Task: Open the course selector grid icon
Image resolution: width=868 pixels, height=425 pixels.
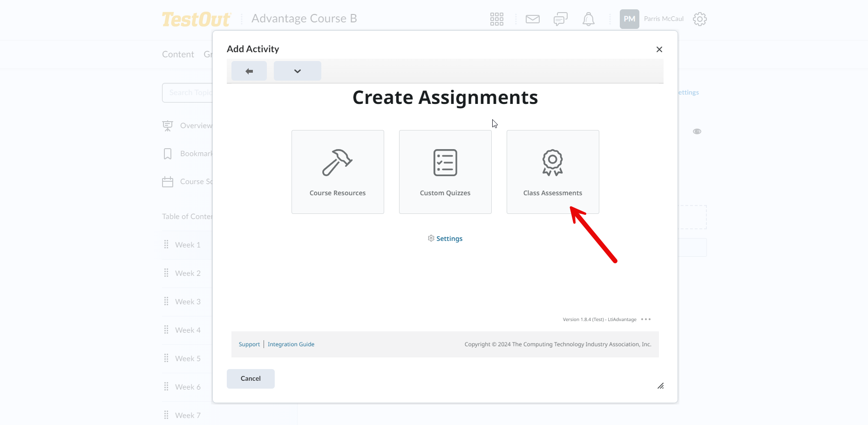Action: point(497,19)
